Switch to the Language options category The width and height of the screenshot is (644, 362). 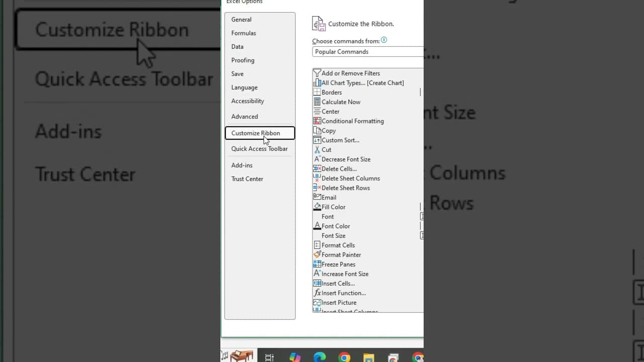[x=260, y=87]
